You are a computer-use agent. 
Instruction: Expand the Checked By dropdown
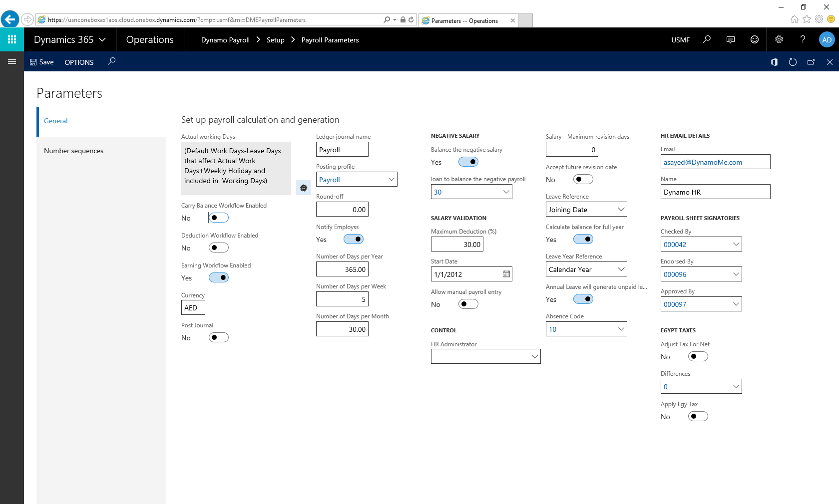click(736, 244)
